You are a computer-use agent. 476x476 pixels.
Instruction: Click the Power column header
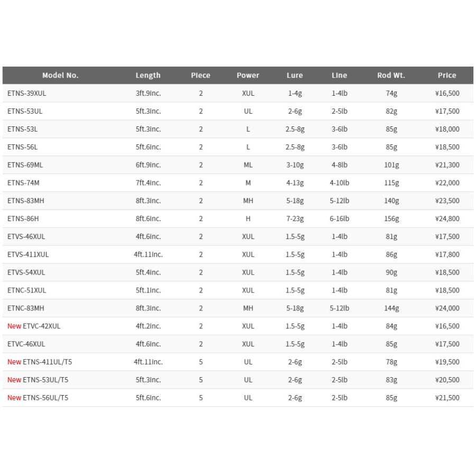point(248,75)
